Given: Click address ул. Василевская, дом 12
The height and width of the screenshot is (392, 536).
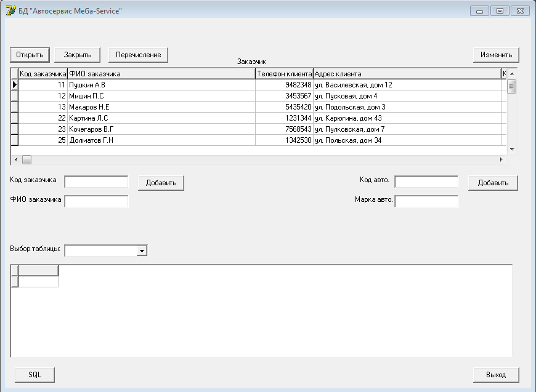Looking at the screenshot, I should tap(407, 85).
